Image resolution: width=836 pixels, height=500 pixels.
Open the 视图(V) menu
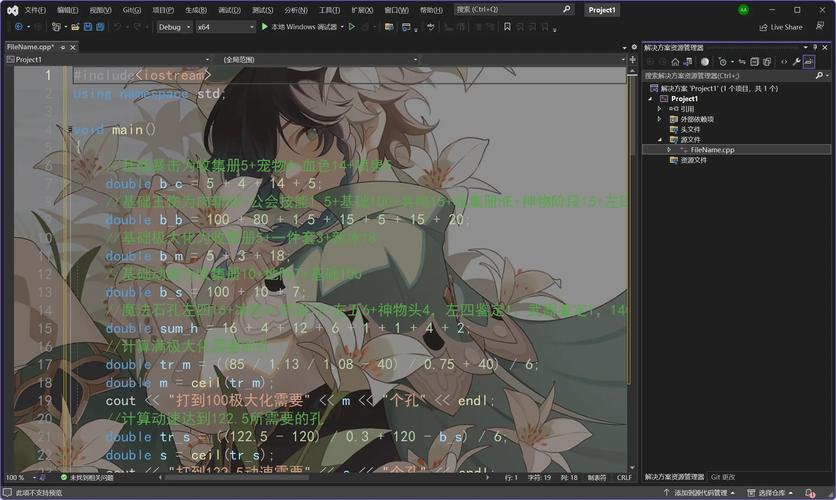click(100, 10)
